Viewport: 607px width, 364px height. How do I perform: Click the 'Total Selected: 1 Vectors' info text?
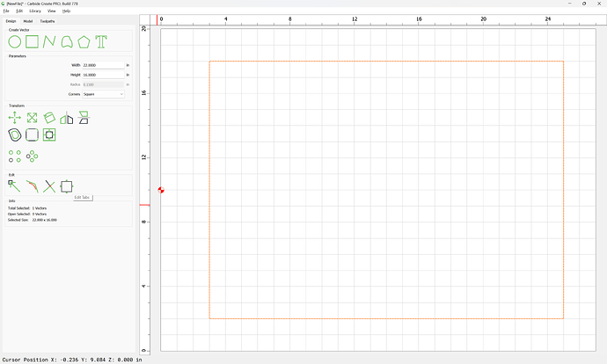[x=27, y=208]
